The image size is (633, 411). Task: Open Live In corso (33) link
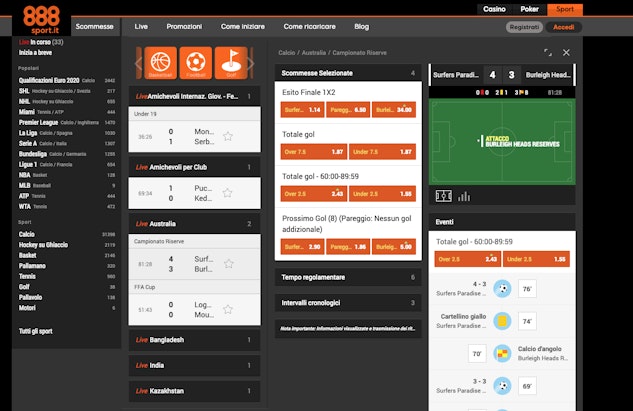[41, 42]
